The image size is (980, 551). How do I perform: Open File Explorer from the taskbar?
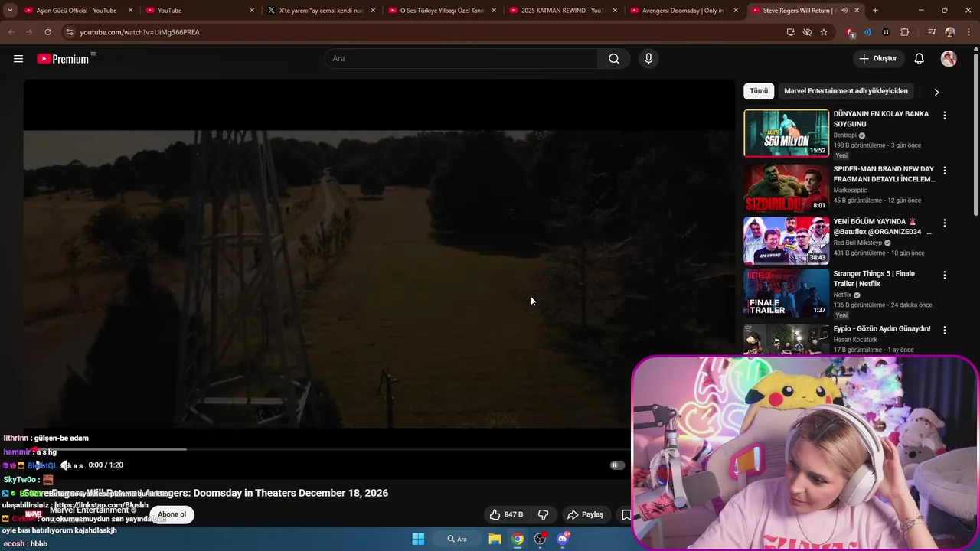coord(495,539)
